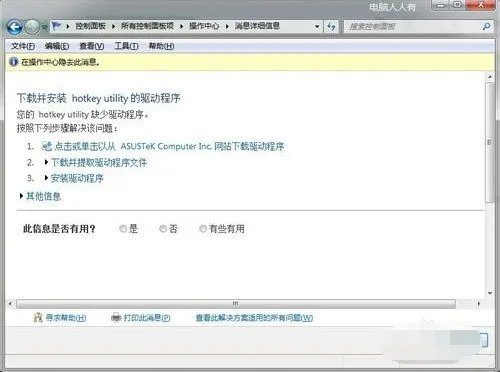Select 控制面板 in the address breadcrumb
Viewport: 500px width, 372px height.
[x=90, y=26]
